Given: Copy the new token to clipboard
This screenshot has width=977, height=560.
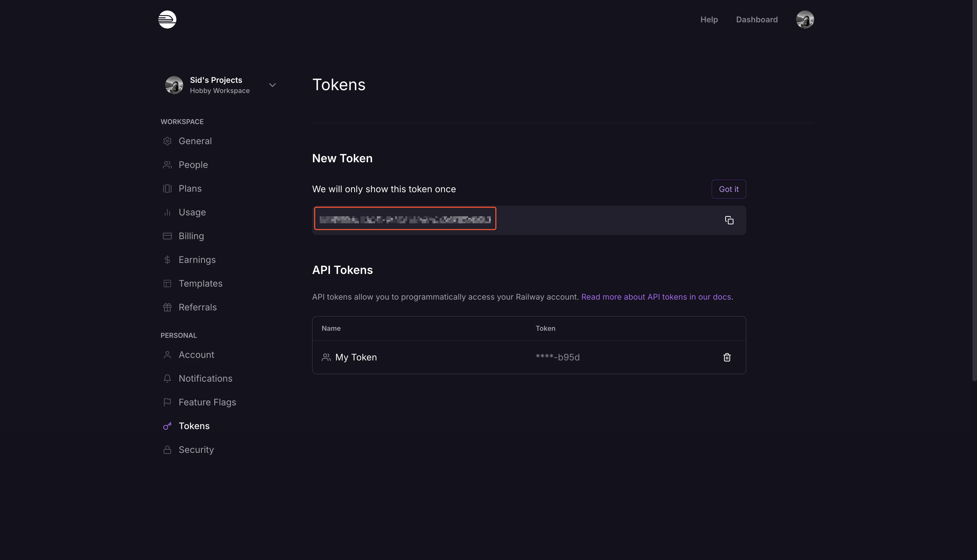Looking at the screenshot, I should click(x=729, y=220).
